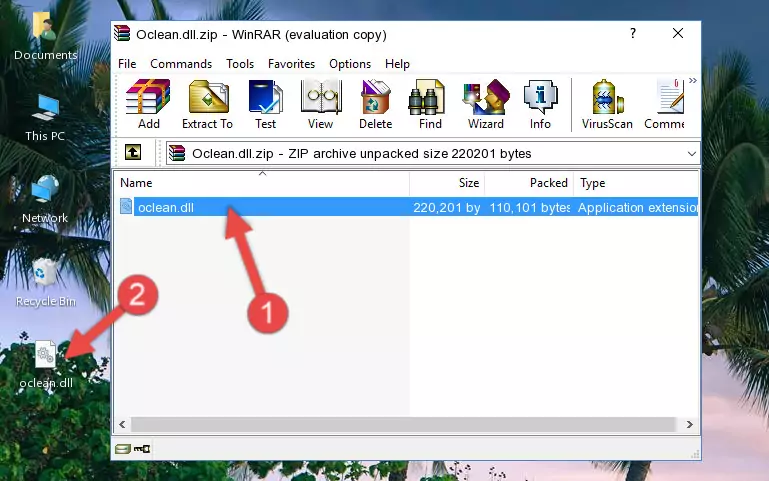Click the Comment toolbar icon
The image size is (769, 481).
point(665,104)
